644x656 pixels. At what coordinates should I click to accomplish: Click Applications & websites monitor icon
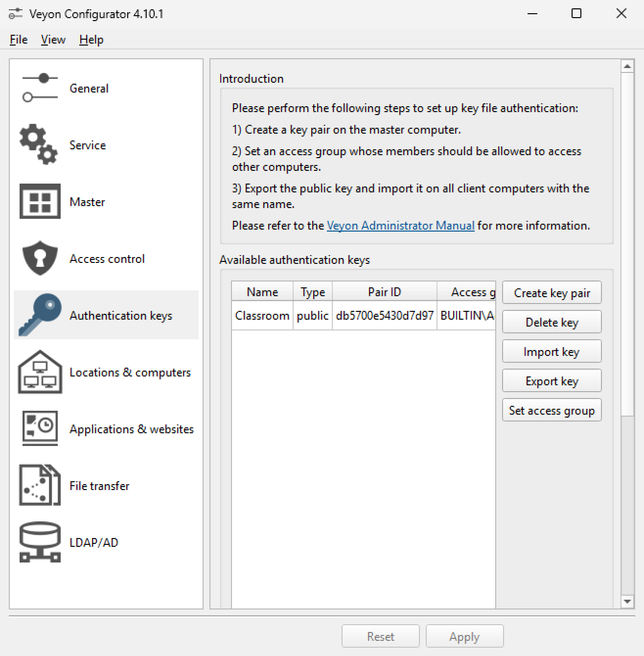pos(40,429)
